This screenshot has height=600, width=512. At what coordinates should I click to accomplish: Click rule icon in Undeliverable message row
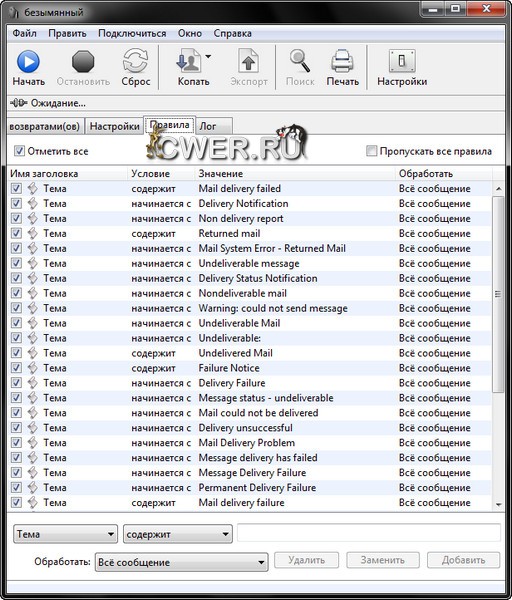click(x=33, y=263)
